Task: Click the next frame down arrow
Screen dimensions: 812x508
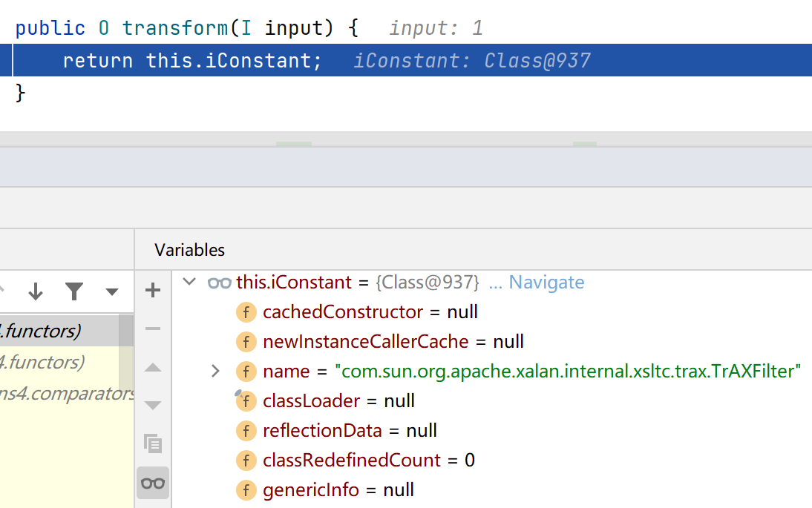Action: tap(36, 291)
